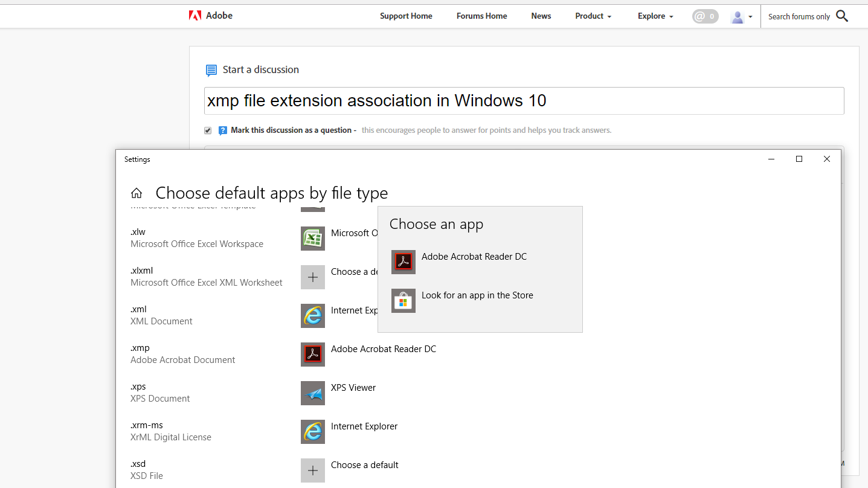Click the search magnifier icon
The image size is (868, 488).
coord(842,16)
